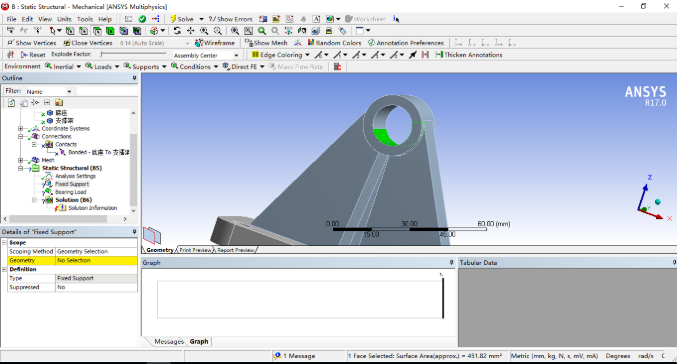Viewport: 677px width, 364px height.
Task: Switch to the Messages tab
Action: [x=169, y=342]
